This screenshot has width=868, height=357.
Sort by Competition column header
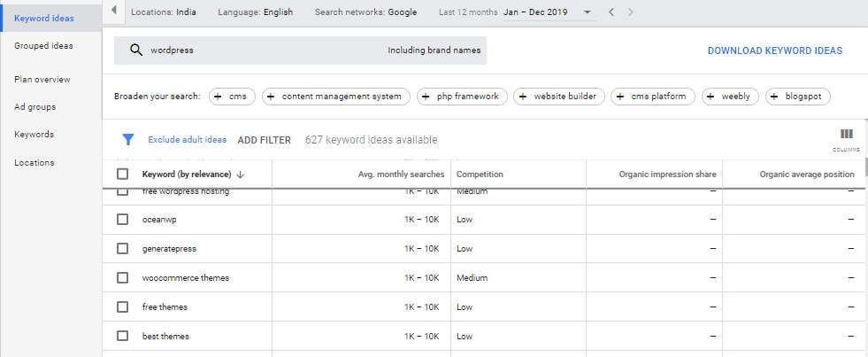coord(480,174)
